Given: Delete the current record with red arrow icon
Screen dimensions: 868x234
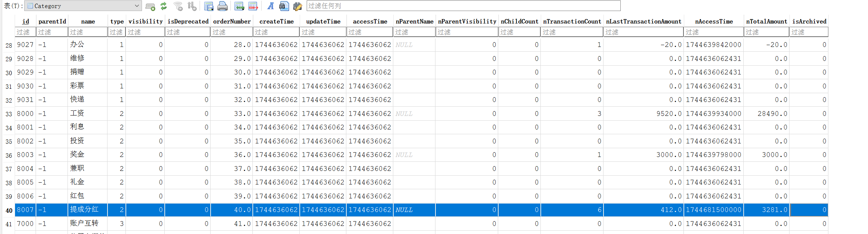Looking at the screenshot, I should 253,6.
